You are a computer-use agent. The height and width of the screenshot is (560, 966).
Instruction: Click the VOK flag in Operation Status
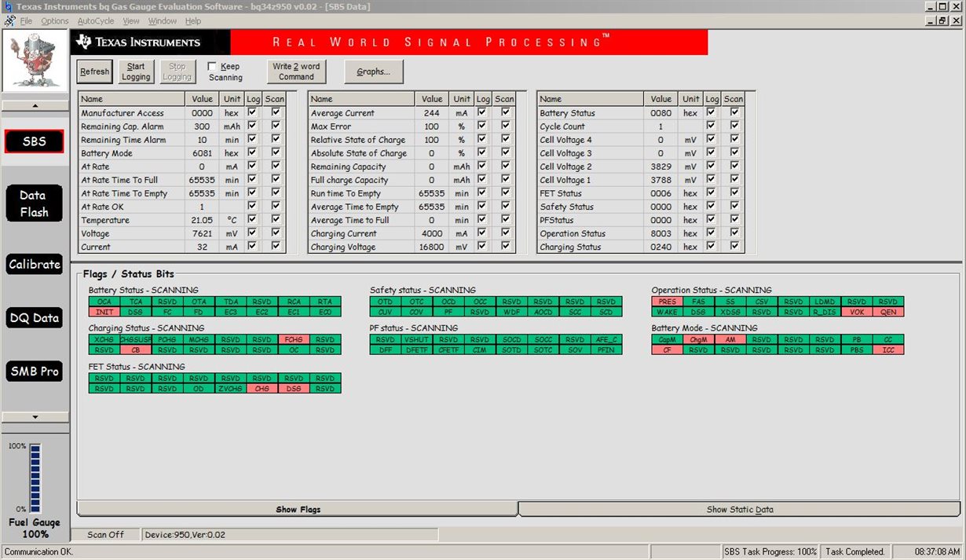click(x=856, y=312)
